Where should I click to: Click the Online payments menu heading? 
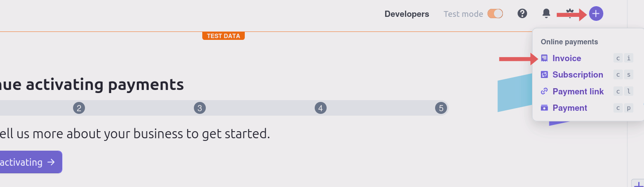pos(569,42)
